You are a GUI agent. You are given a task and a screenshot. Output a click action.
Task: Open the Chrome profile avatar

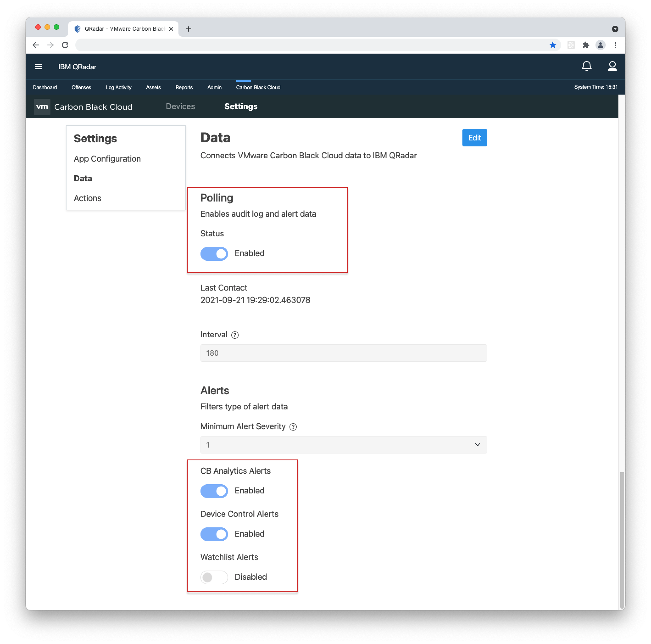pyautogui.click(x=601, y=45)
